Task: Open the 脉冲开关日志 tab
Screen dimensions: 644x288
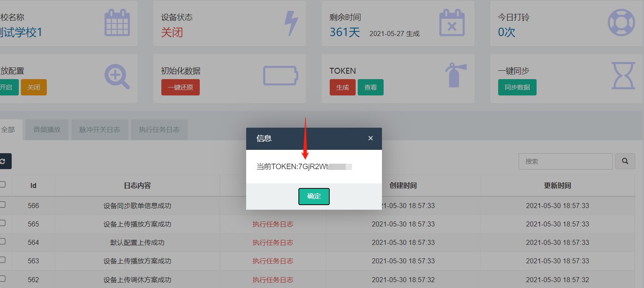Action: (x=100, y=130)
